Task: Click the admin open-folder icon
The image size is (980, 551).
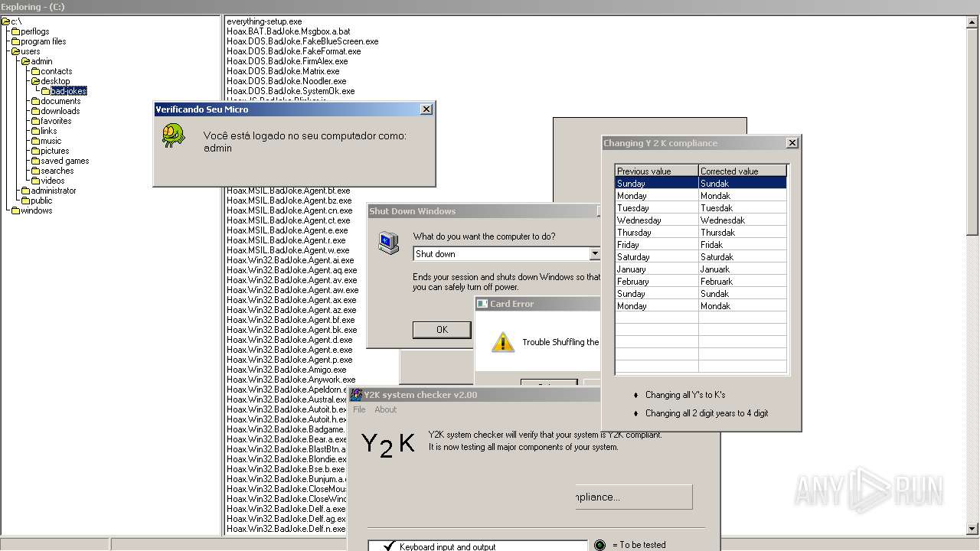Action: coord(26,61)
